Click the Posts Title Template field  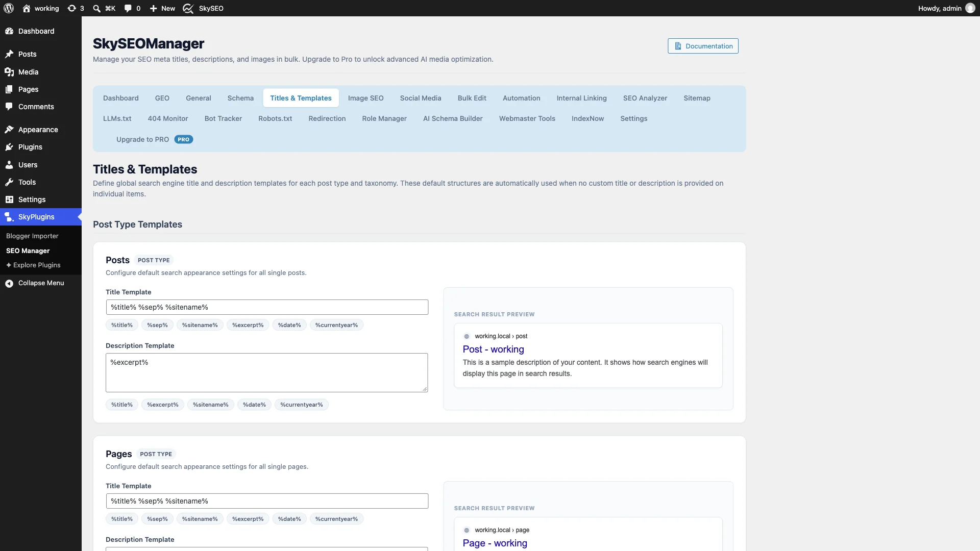click(x=267, y=307)
